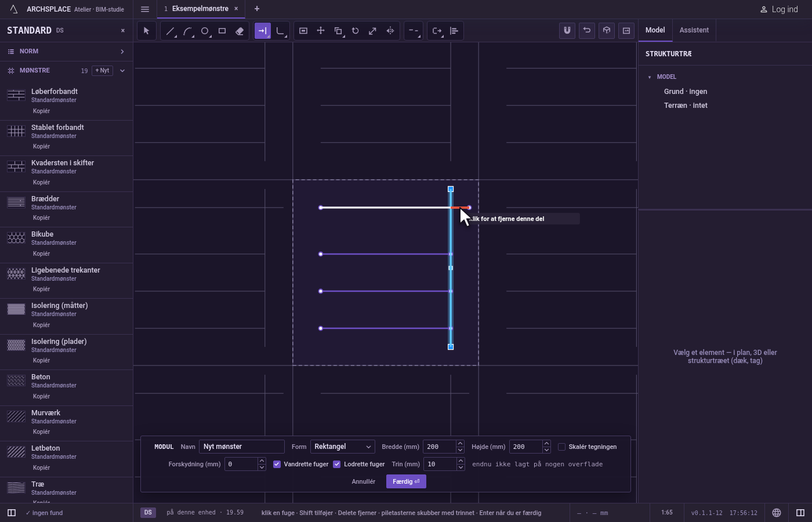Click Kopiér under Løberforbandt

tap(42, 111)
